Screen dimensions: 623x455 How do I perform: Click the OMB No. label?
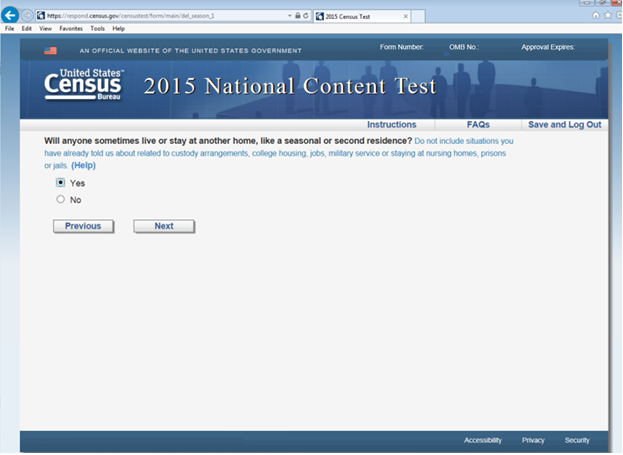coord(464,47)
